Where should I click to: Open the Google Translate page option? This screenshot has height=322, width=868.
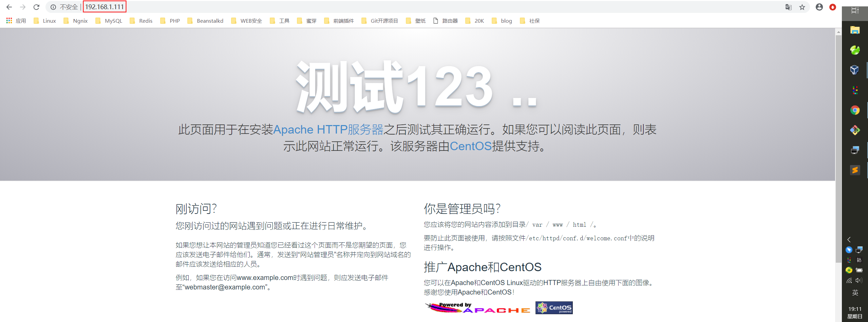[788, 7]
